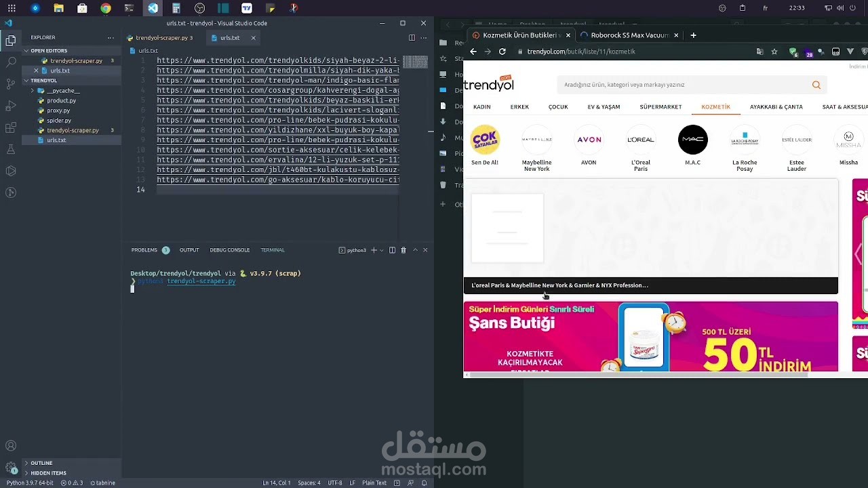Select the Maybelline New York brand
Image resolution: width=868 pixels, height=488 pixels.
click(536, 148)
